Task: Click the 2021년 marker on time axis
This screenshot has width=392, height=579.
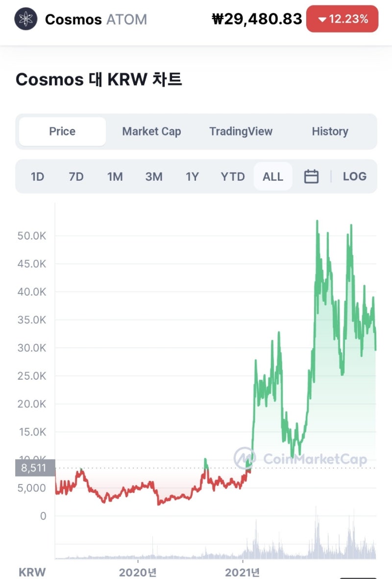Action: pos(243,572)
